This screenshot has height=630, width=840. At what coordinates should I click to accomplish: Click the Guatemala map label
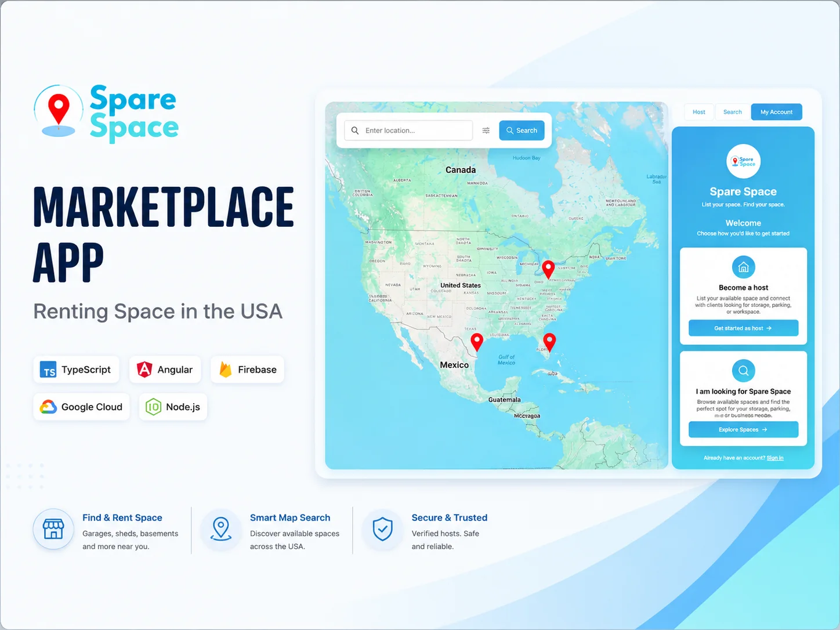point(505,400)
